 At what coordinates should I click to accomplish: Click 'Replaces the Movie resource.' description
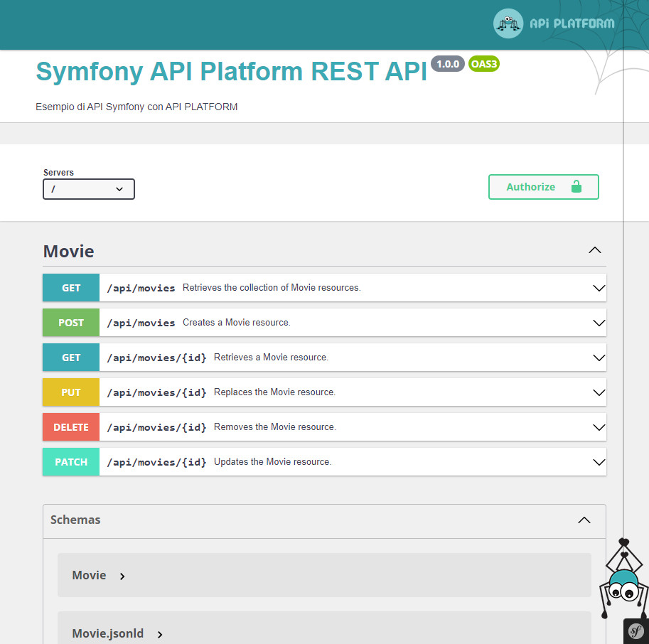pos(274,392)
